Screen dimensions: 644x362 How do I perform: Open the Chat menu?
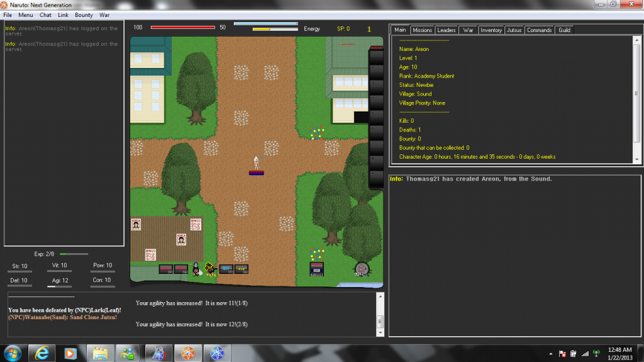tap(45, 15)
